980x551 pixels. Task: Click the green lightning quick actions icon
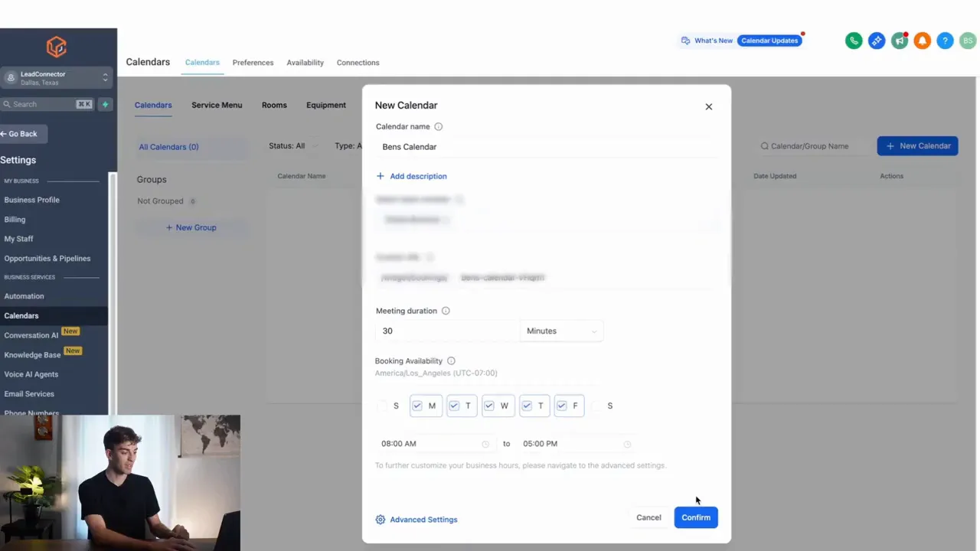[105, 104]
